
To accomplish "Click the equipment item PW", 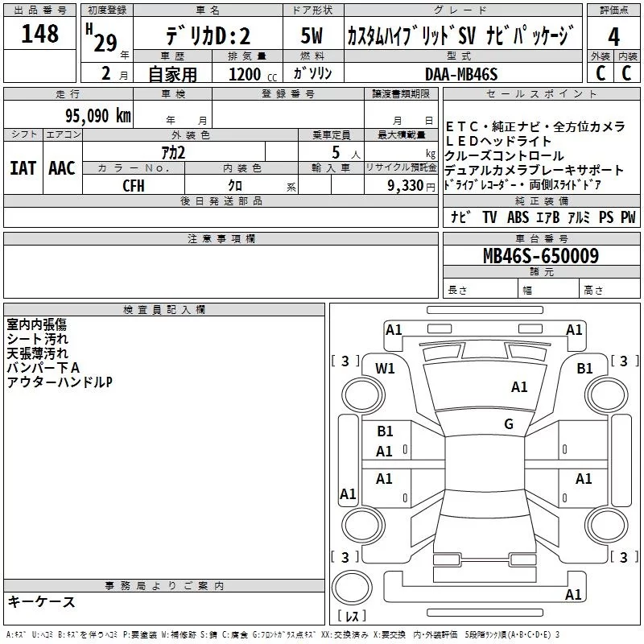I will click(x=628, y=217).
